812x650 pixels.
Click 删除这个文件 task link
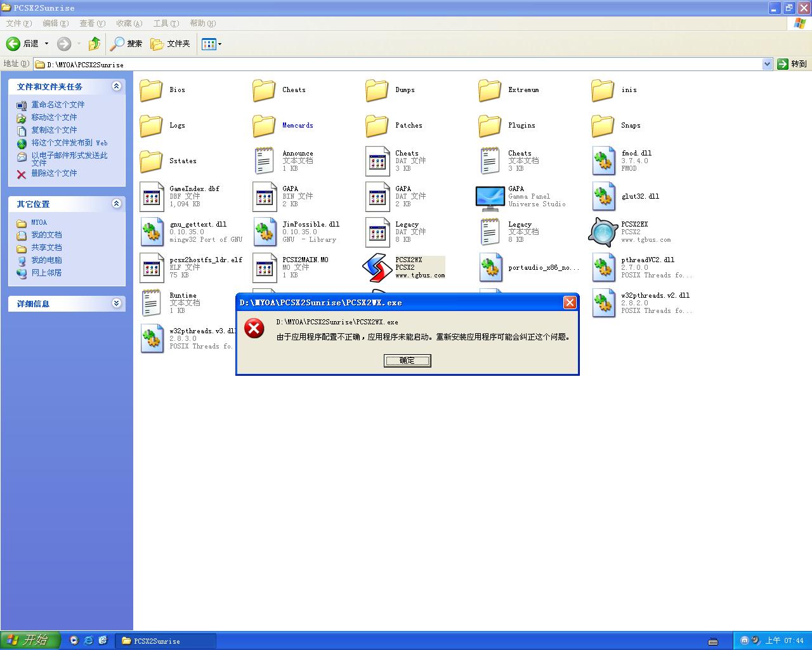[x=54, y=173]
